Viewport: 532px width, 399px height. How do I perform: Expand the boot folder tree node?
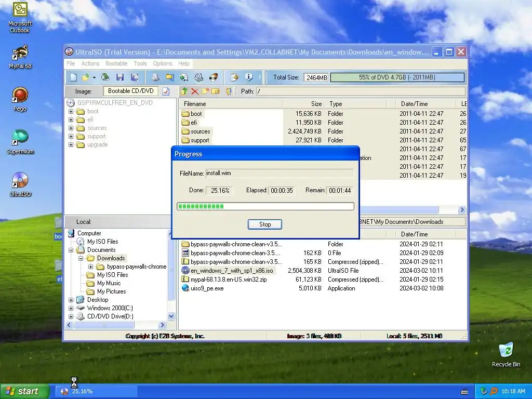point(71,111)
